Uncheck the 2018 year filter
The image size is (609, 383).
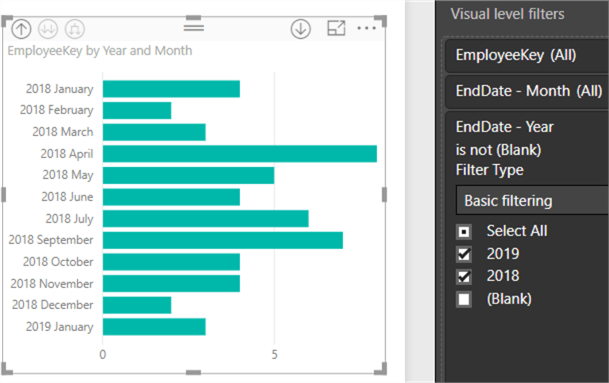(x=464, y=277)
